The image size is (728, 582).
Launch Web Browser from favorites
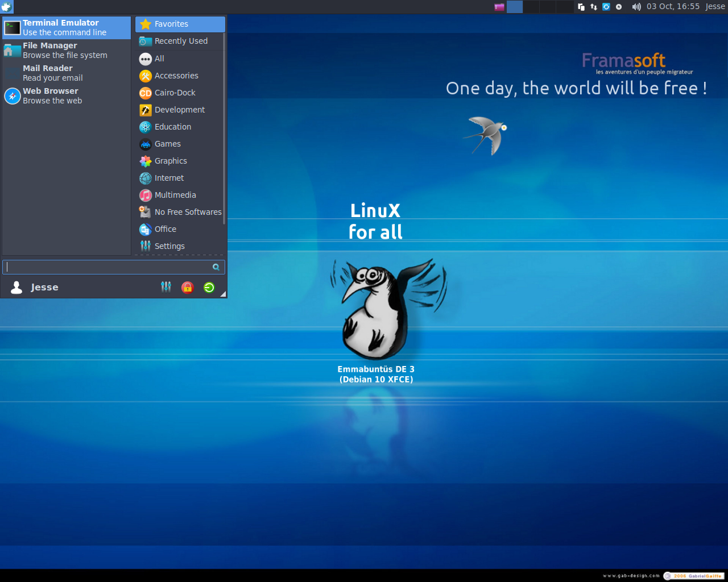tap(67, 96)
